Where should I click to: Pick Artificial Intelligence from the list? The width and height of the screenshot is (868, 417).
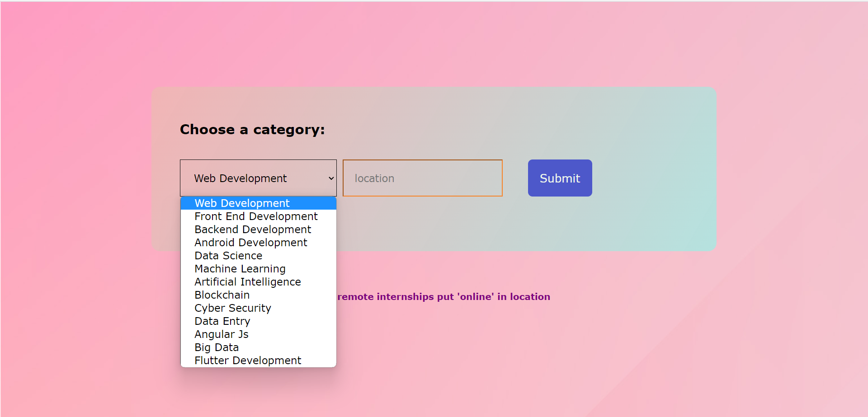tap(248, 281)
